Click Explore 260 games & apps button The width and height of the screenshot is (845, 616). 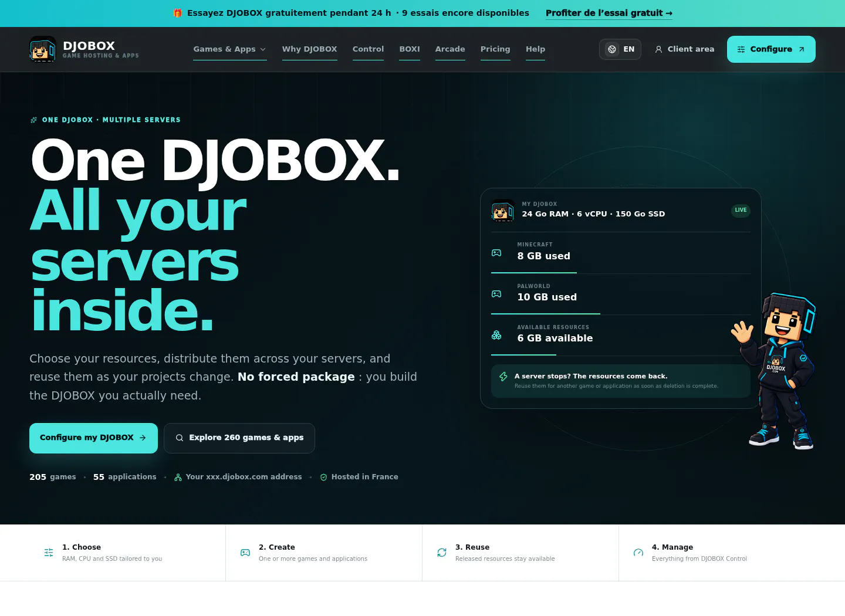click(239, 438)
